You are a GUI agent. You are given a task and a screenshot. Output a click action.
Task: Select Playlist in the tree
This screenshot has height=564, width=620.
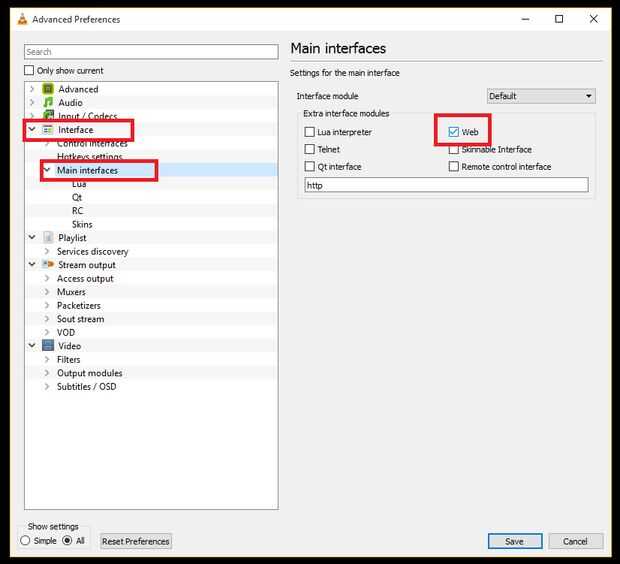(72, 238)
